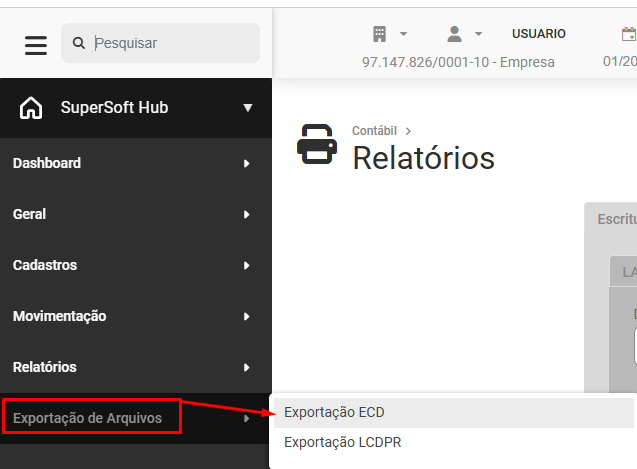Expand the Dashboard submenu arrow
This screenshot has height=469, width=637.
click(x=247, y=163)
